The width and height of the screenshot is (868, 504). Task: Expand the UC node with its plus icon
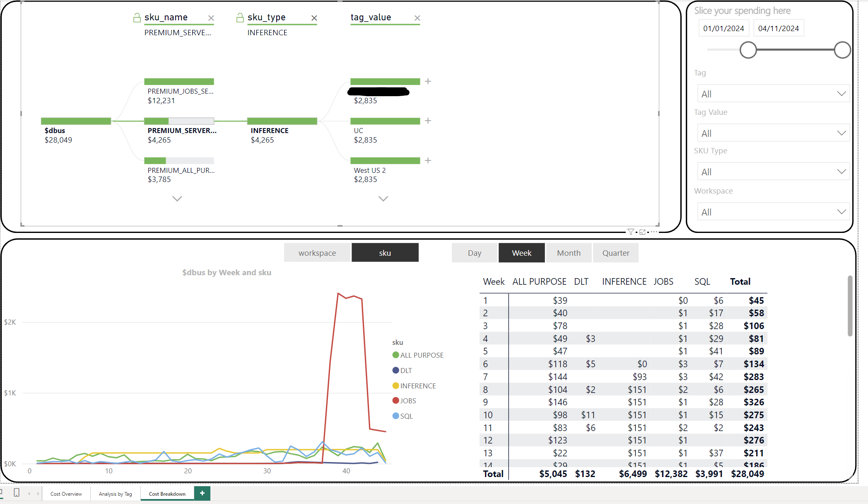[428, 121]
